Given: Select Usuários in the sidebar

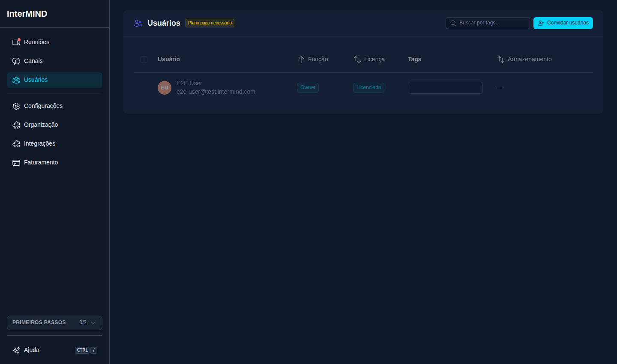Looking at the screenshot, I should click(54, 80).
